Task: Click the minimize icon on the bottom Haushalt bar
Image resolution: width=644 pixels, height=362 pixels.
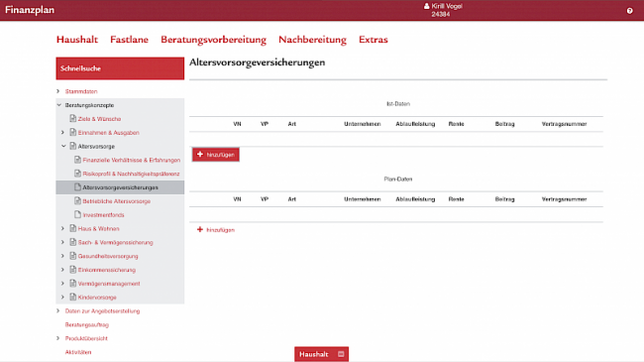Action: [341, 354]
